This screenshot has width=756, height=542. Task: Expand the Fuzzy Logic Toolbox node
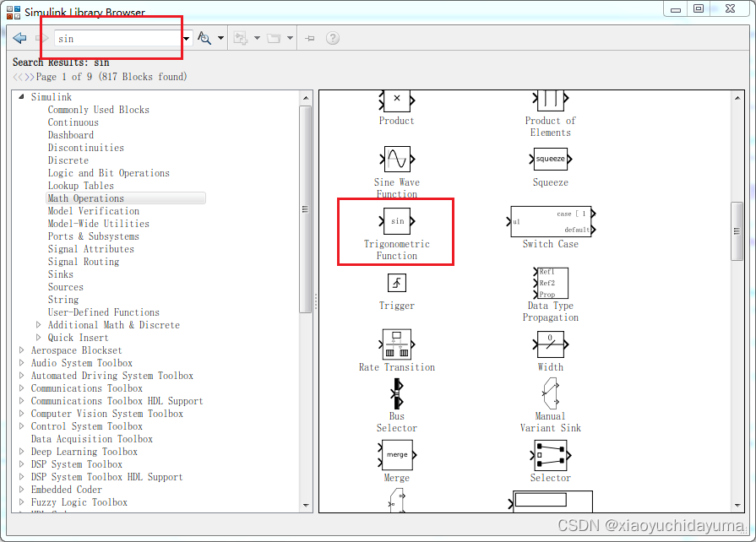pos(22,502)
